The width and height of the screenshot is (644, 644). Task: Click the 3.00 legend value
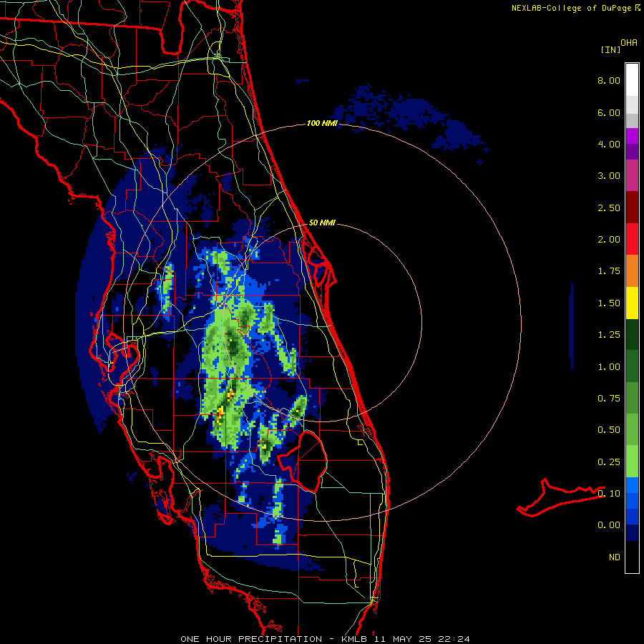tap(609, 176)
